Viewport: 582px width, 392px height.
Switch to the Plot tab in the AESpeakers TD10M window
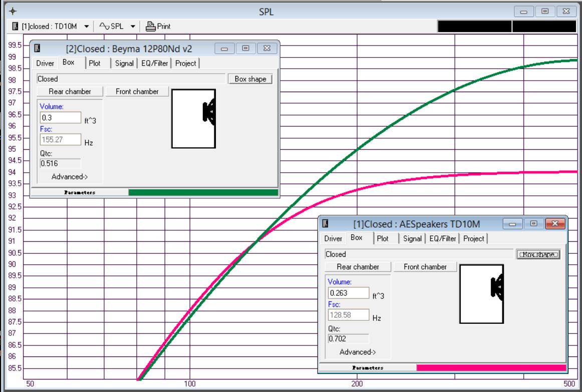pos(383,238)
